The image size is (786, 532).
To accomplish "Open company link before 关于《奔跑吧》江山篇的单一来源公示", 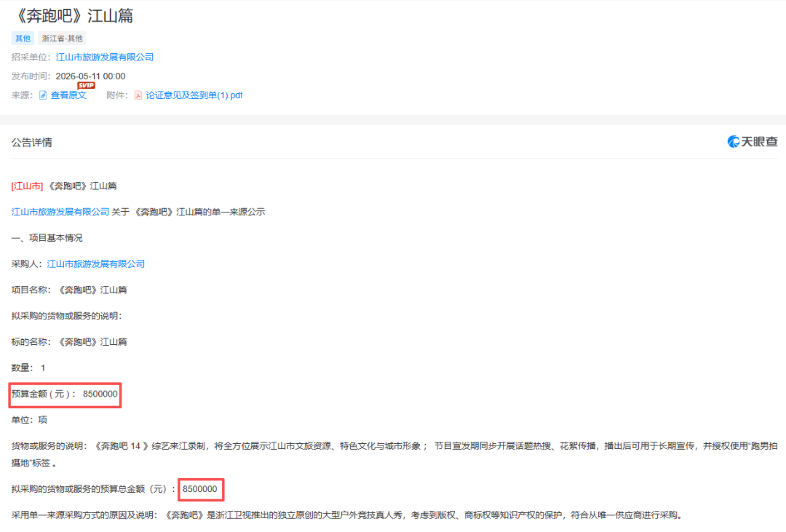I will click(60, 212).
